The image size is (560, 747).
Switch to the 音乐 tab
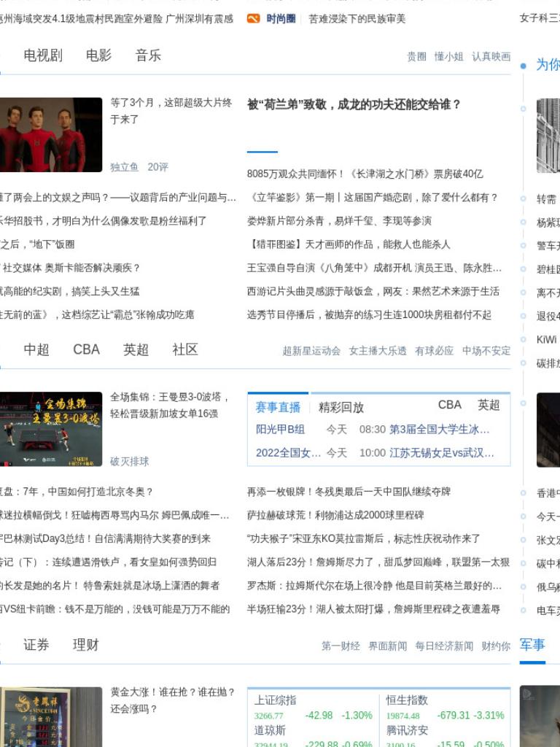148,55
